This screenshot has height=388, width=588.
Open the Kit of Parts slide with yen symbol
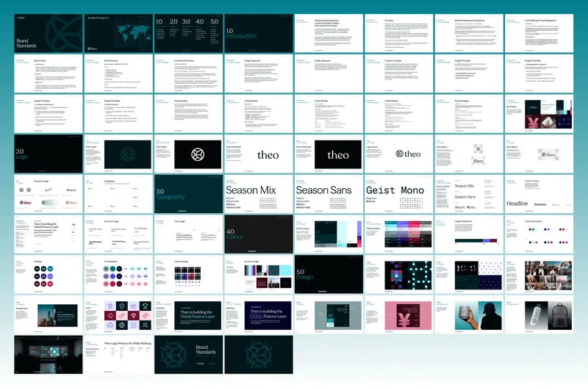[x=539, y=114]
